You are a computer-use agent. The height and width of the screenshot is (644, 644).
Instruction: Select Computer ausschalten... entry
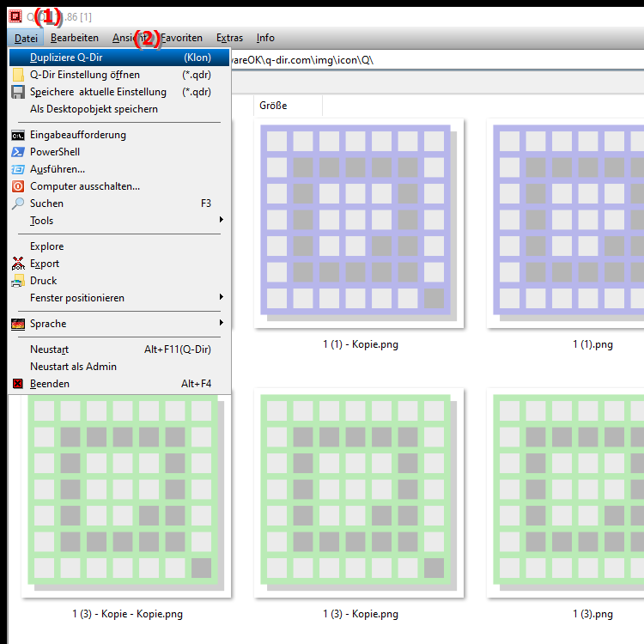119,186
